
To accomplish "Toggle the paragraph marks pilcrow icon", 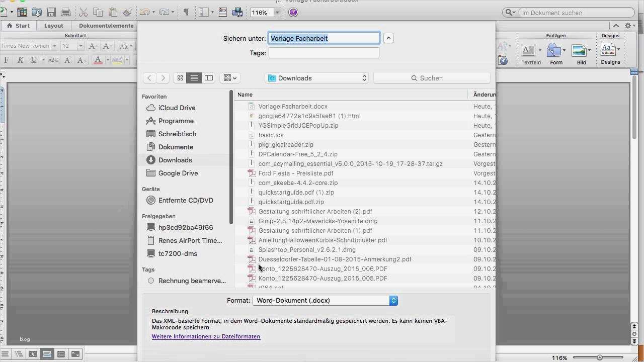I will [186, 12].
